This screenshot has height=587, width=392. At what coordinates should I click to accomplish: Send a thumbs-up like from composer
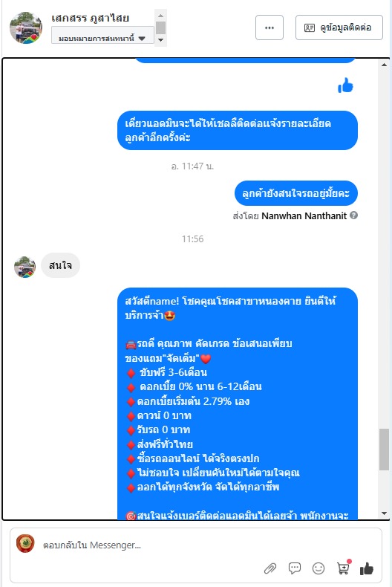point(367,568)
